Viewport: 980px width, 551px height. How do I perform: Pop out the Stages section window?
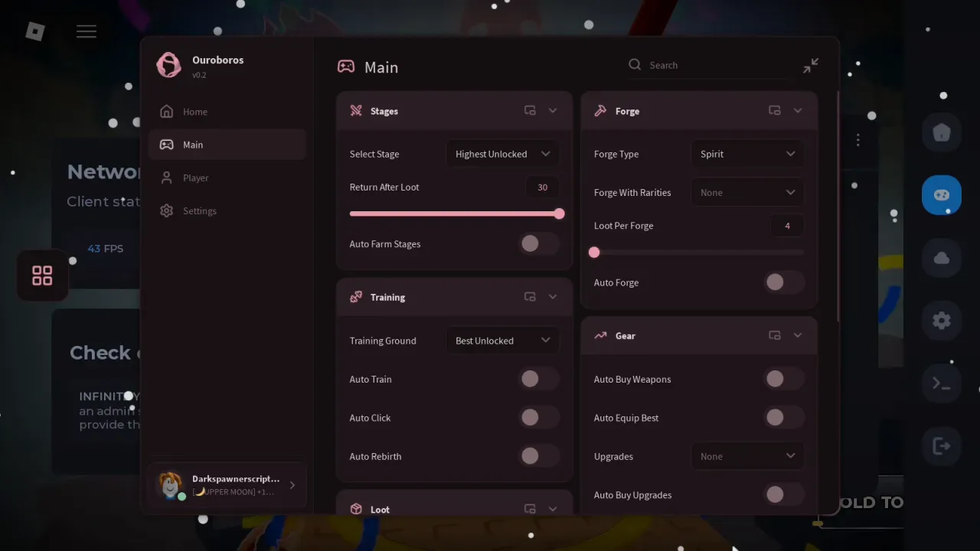pyautogui.click(x=530, y=111)
